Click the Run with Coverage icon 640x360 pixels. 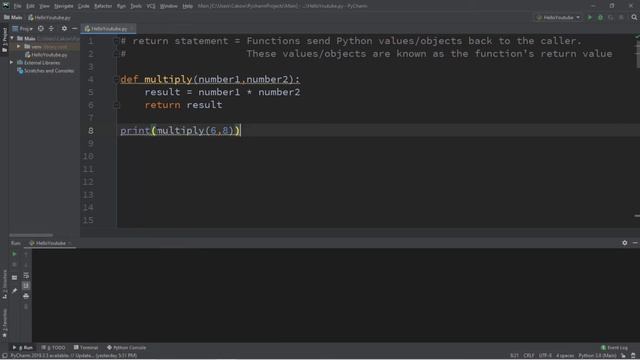click(611, 18)
